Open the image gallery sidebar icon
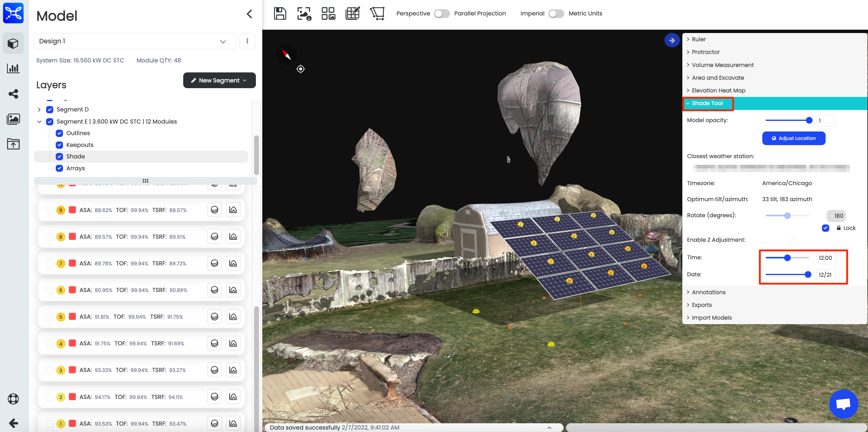Screen dimensions: 868x432 [x=13, y=119]
